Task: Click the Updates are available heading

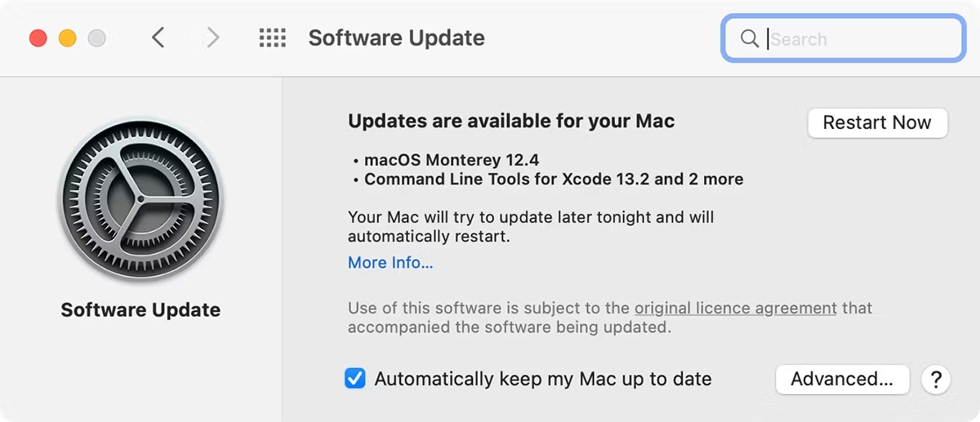Action: (511, 122)
